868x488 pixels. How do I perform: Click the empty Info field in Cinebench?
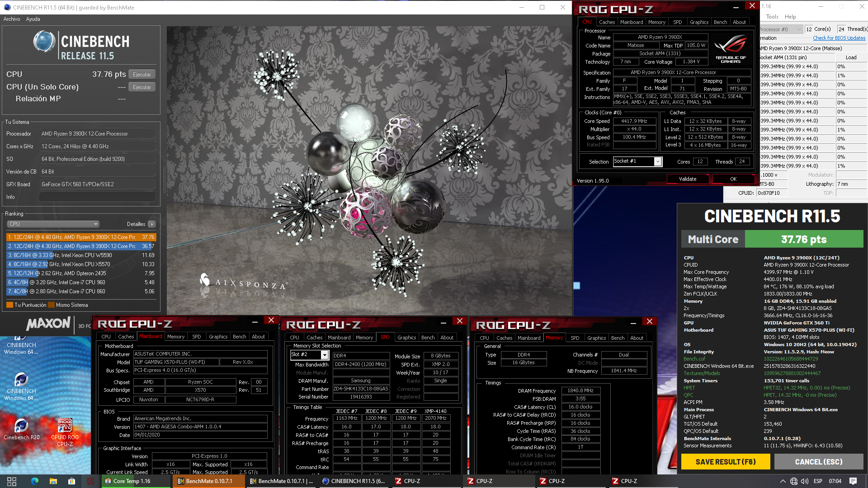pyautogui.click(x=97, y=197)
